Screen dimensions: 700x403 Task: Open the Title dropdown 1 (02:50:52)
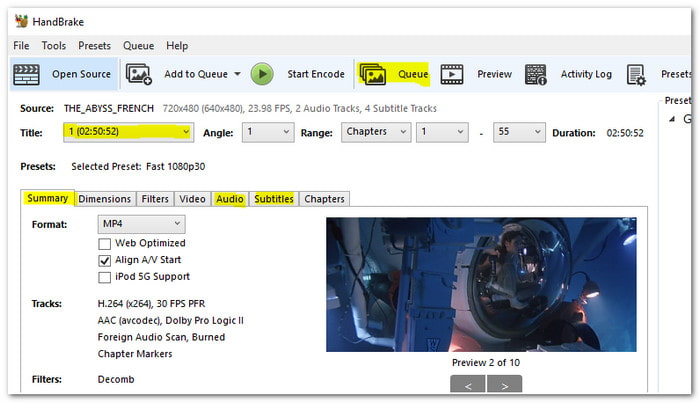click(x=129, y=132)
